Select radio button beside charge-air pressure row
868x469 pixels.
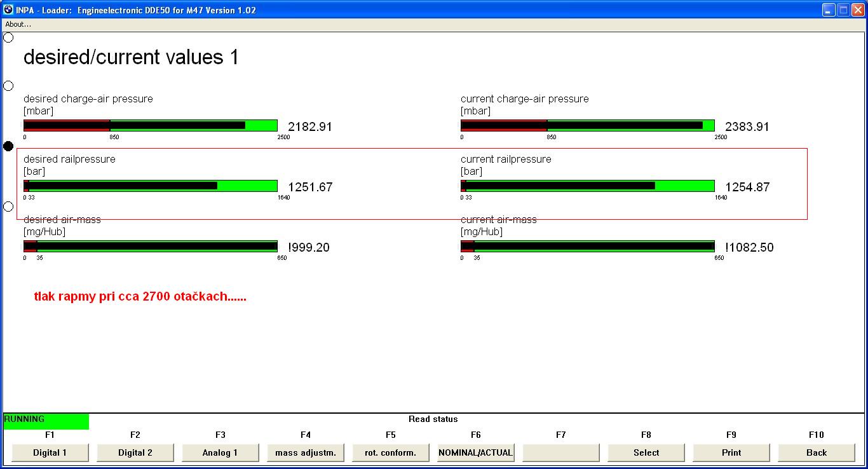click(x=8, y=86)
